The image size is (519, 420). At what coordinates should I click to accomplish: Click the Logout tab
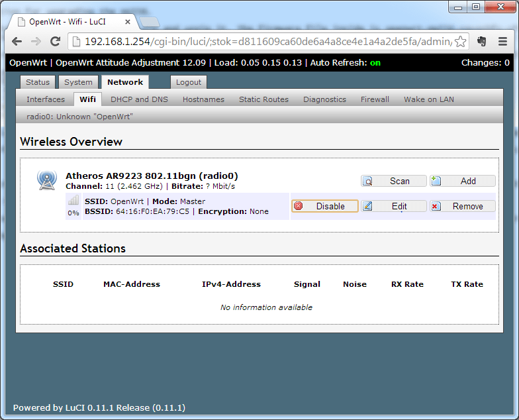189,82
